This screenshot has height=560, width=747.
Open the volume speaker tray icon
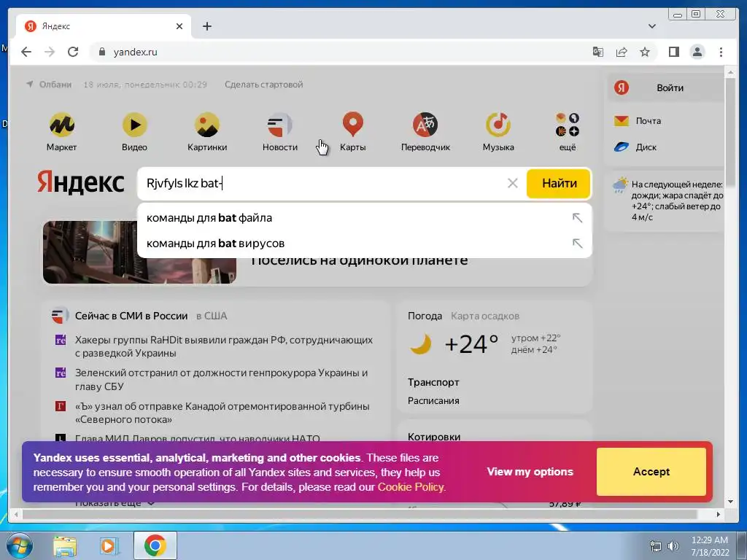[x=673, y=546]
